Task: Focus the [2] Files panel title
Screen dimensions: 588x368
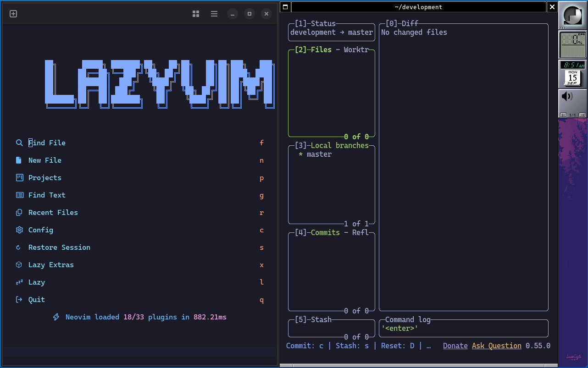Action: point(313,49)
